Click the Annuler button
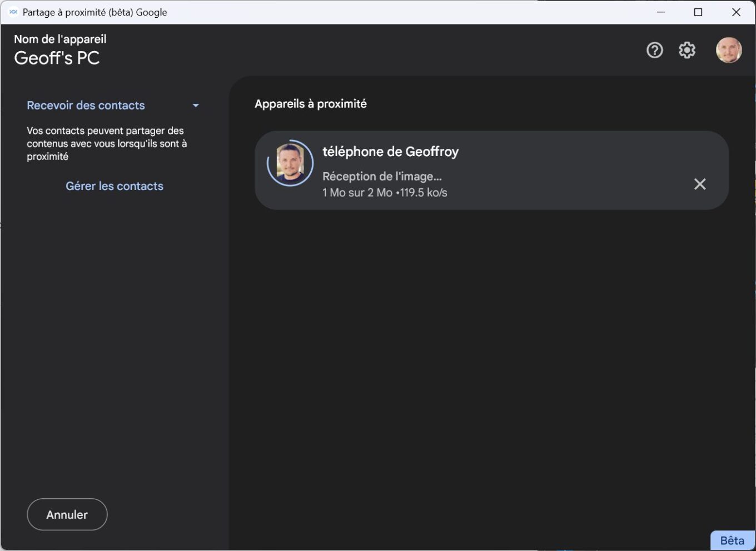 (67, 514)
